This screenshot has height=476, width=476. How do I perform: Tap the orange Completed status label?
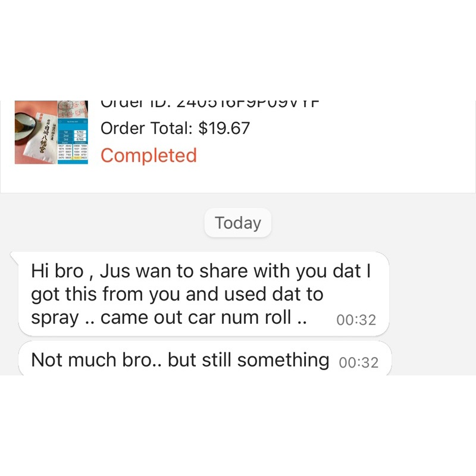point(148,155)
